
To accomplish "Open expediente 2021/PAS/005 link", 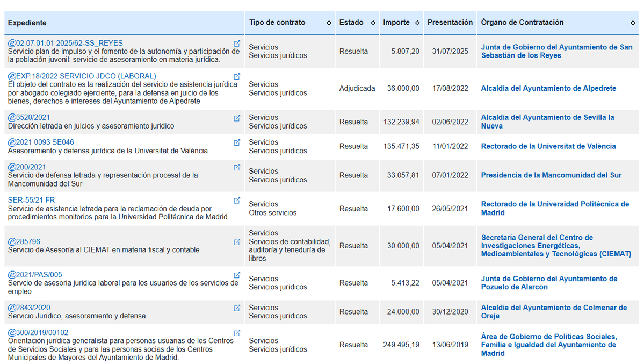I will [x=35, y=274].
